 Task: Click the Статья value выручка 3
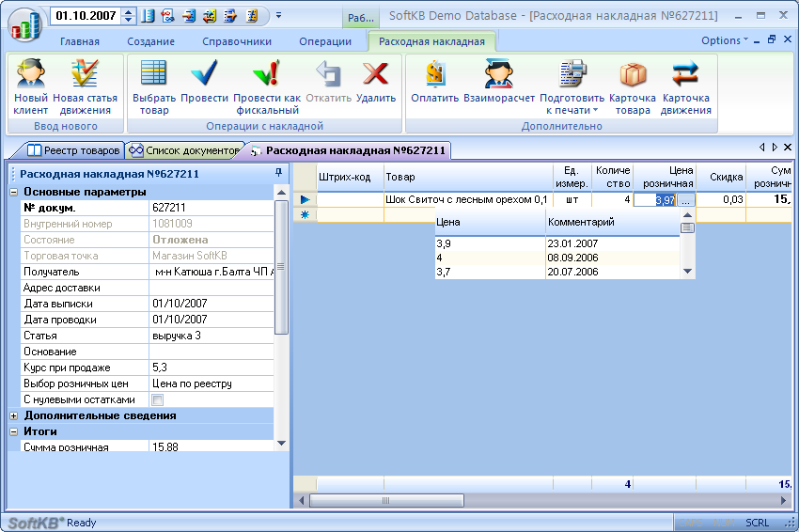(211, 336)
